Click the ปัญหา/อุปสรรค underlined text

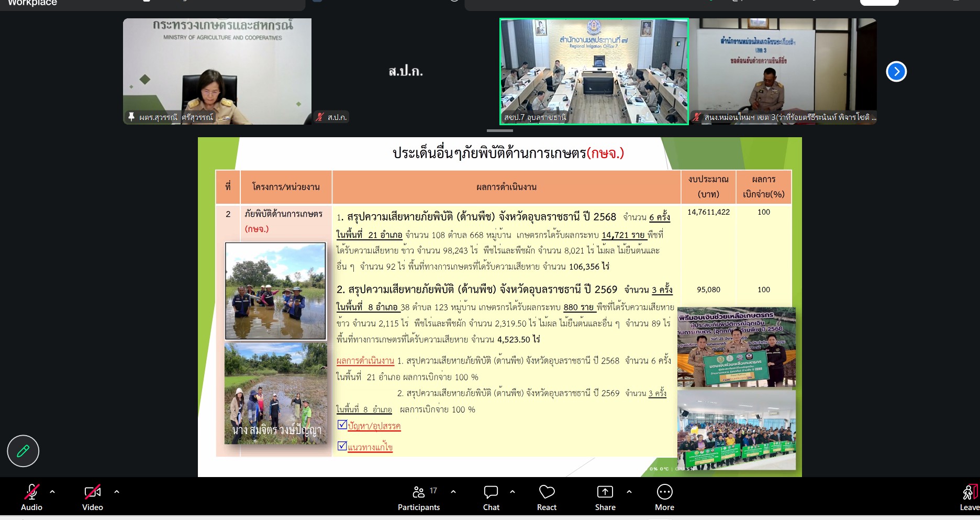374,426
